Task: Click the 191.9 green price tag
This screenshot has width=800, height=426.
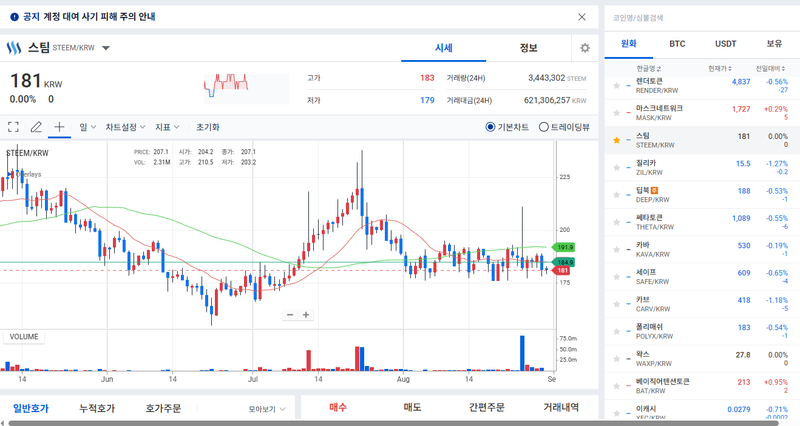Action: [x=564, y=247]
